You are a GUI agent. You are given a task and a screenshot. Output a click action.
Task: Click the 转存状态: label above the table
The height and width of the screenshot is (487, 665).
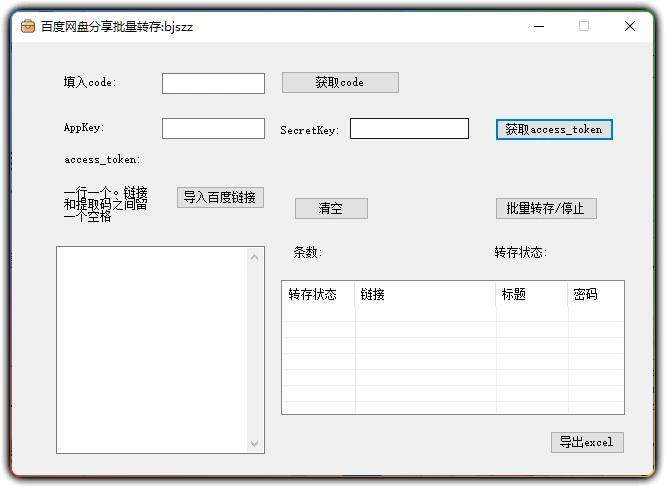click(520, 252)
